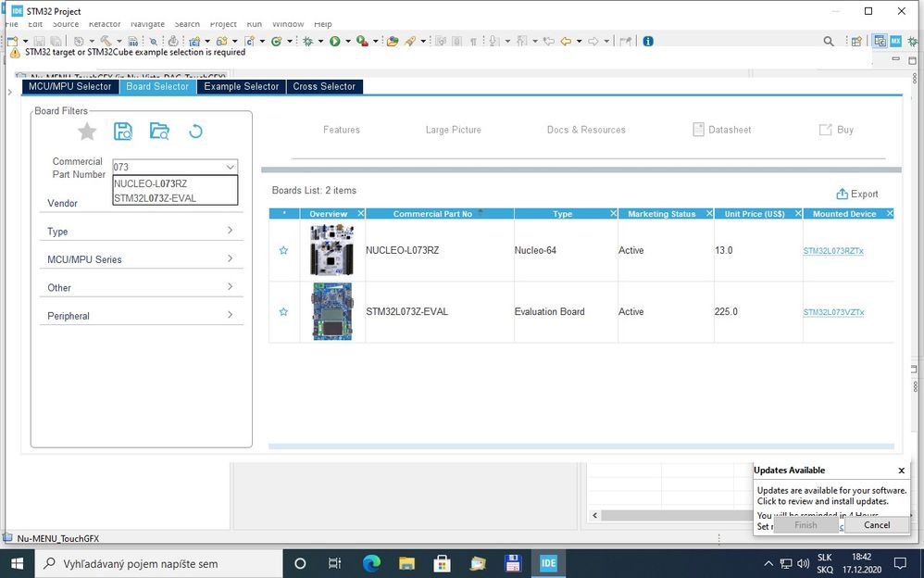
Task: Click the Windows taskbar search box
Action: click(x=159, y=563)
